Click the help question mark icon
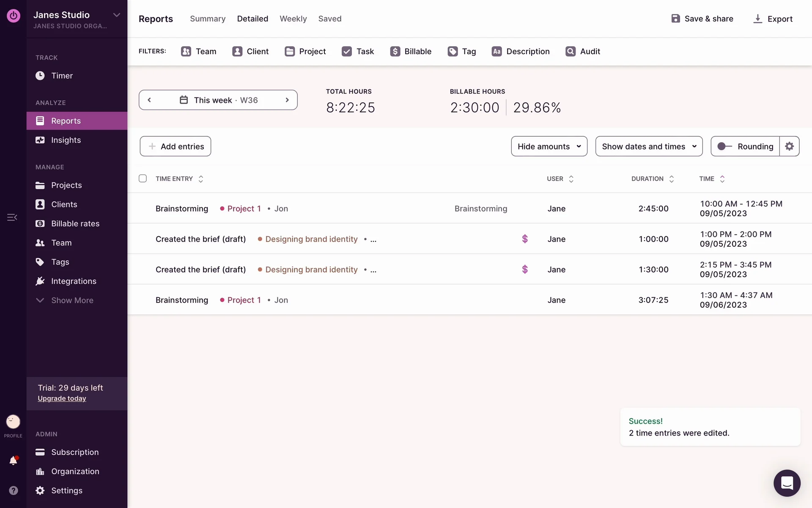Viewport: 812px width, 508px height. (14, 490)
